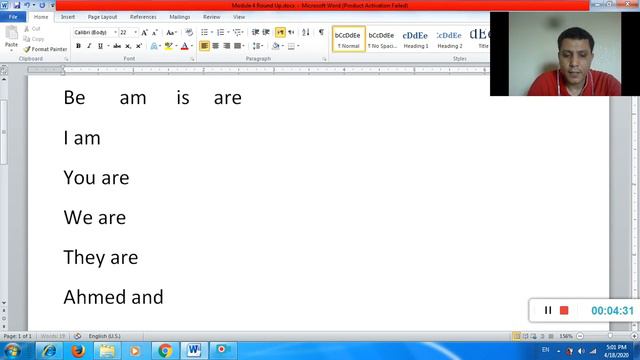Switch to the Mailings tab
Screen dimensions: 640x360
(180, 17)
